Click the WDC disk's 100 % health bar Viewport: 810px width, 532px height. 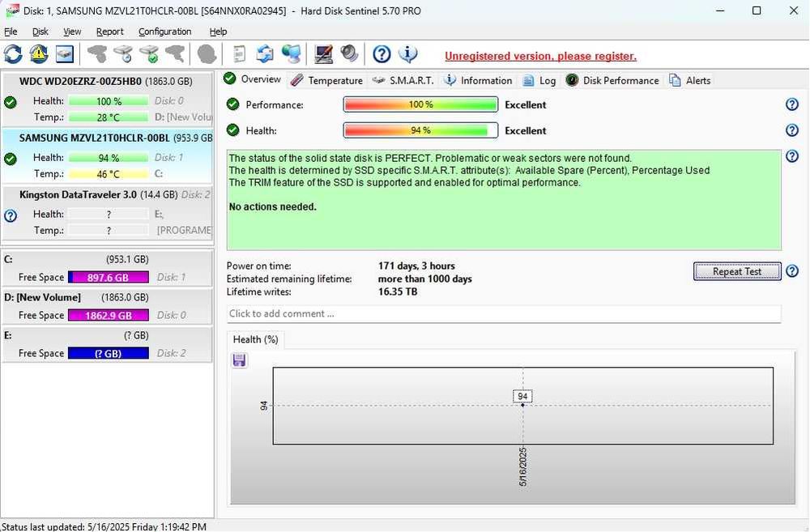[x=109, y=101]
